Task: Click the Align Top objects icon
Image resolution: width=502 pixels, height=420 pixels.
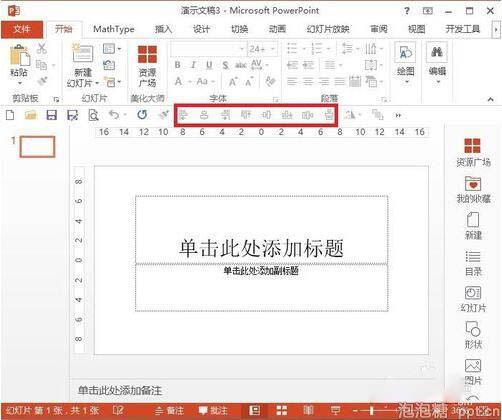Action: (246, 115)
